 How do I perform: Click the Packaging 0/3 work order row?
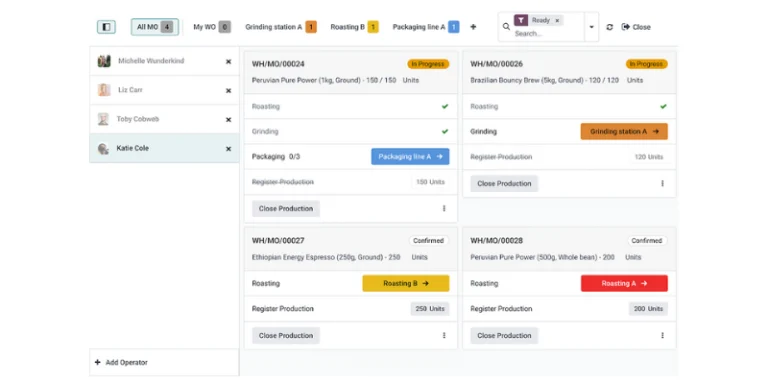pyautogui.click(x=351, y=157)
